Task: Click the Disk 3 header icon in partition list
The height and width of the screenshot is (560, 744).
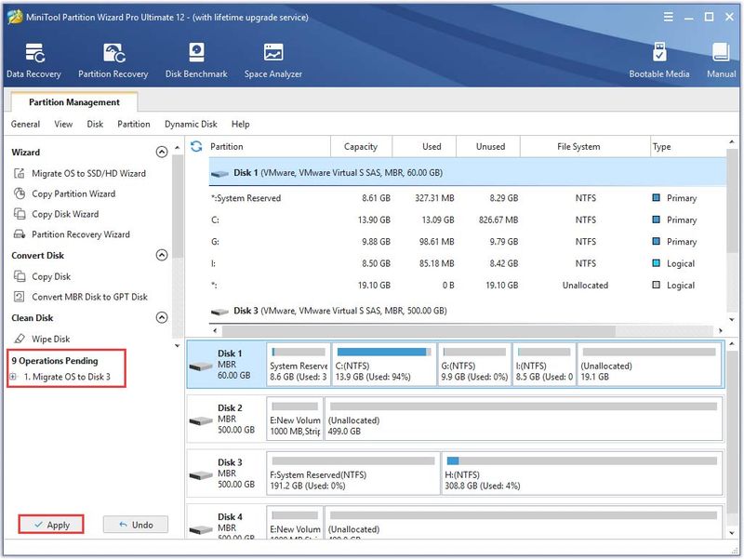Action: click(219, 312)
